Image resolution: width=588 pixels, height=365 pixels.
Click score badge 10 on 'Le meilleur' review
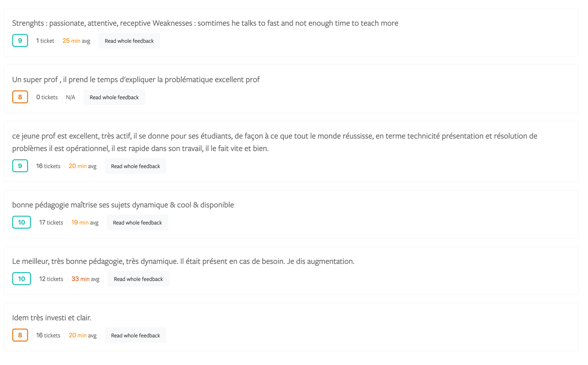(x=21, y=279)
